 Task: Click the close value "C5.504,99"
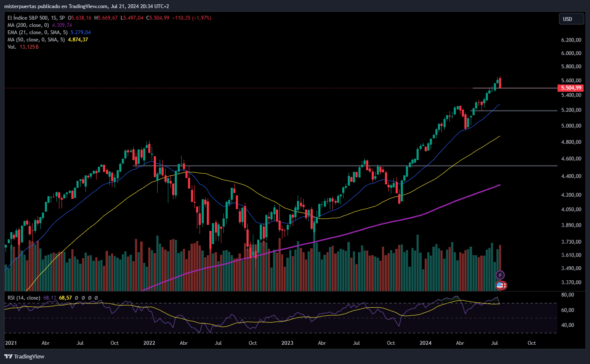click(158, 18)
